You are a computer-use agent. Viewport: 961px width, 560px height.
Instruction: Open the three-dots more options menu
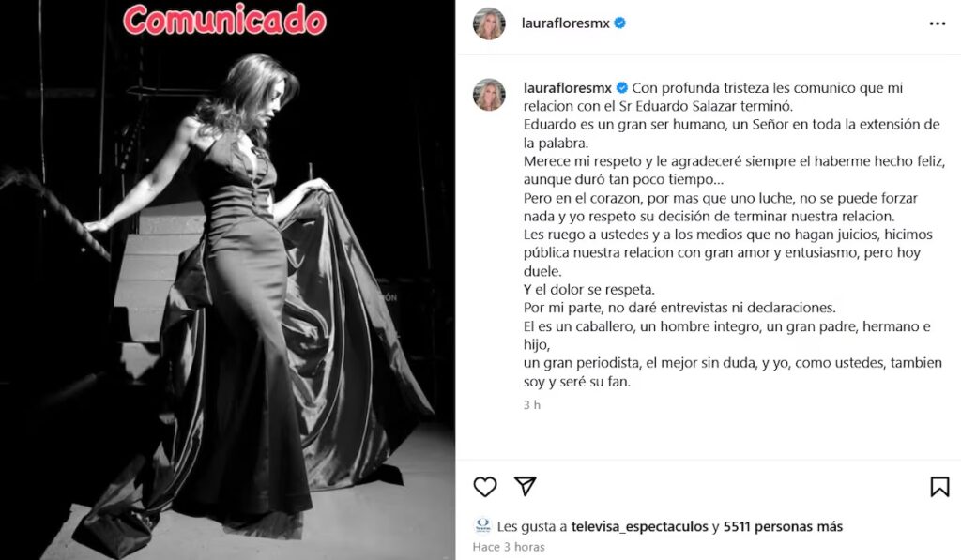pos(938,23)
